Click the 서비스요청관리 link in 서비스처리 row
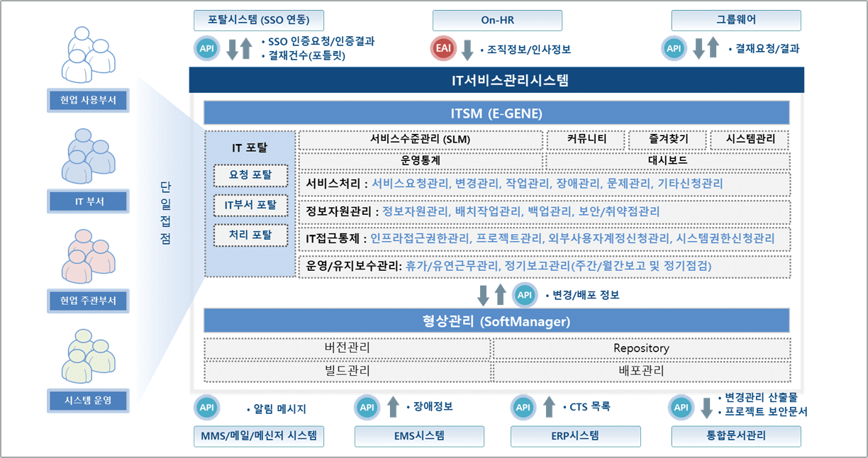 click(411, 184)
